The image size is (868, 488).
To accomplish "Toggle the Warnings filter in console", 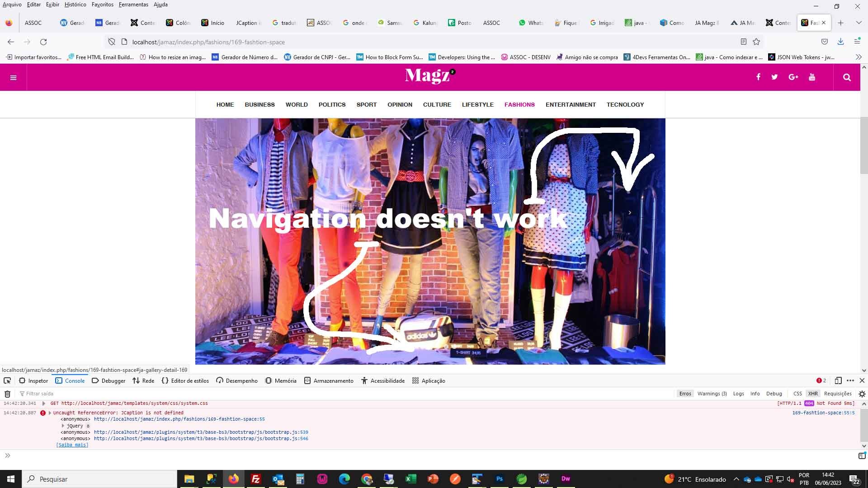I will pyautogui.click(x=712, y=394).
